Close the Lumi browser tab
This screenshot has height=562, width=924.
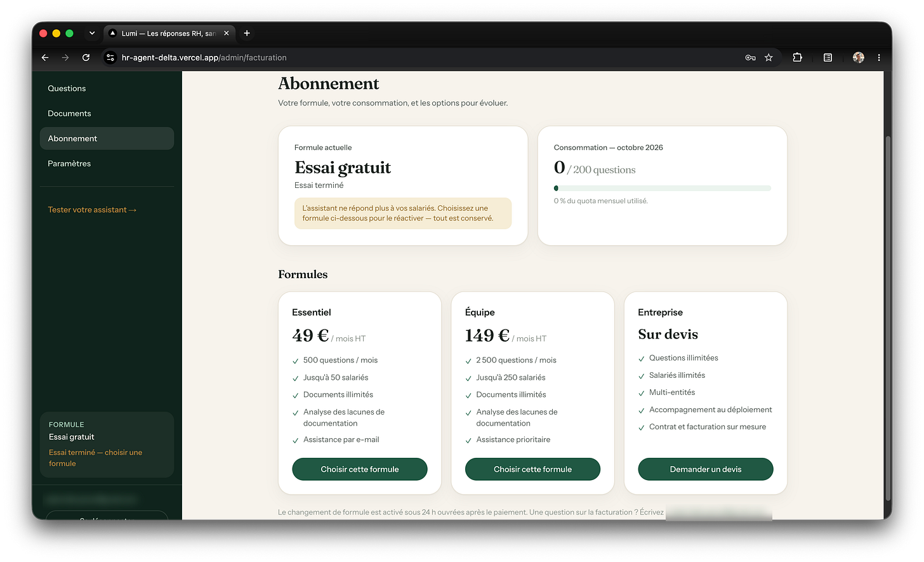click(x=227, y=33)
